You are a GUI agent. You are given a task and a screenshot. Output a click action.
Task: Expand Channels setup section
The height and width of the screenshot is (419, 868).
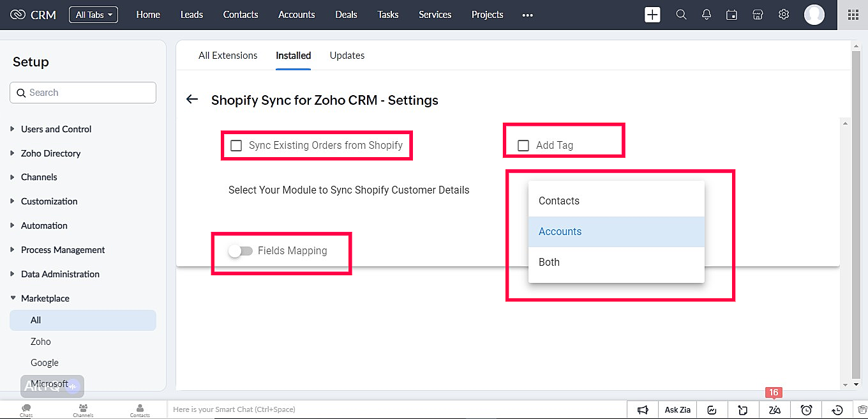(39, 177)
